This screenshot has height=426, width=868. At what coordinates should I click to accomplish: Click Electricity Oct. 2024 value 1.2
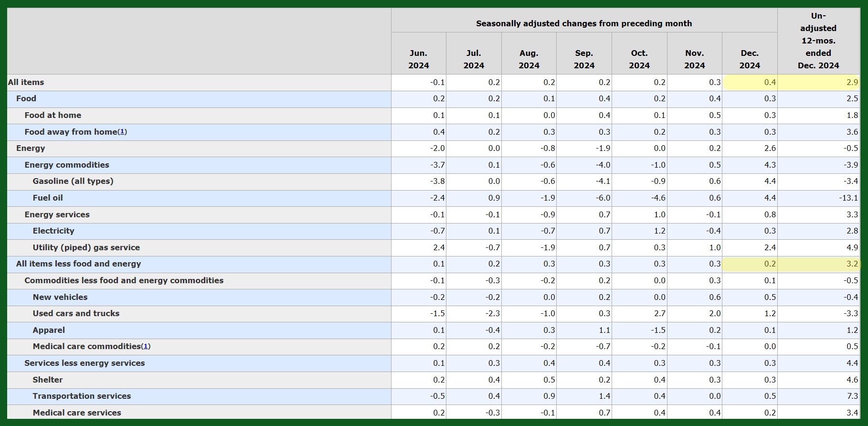tap(659, 231)
